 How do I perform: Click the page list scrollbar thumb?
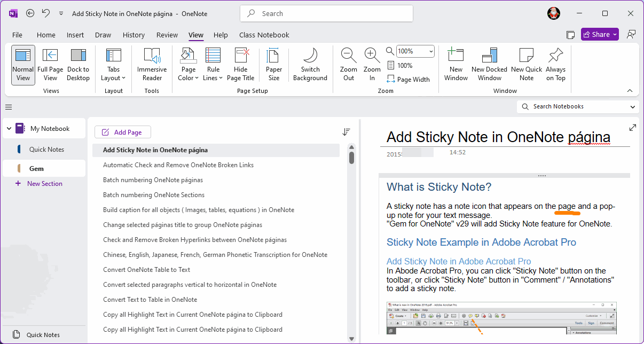[352, 158]
